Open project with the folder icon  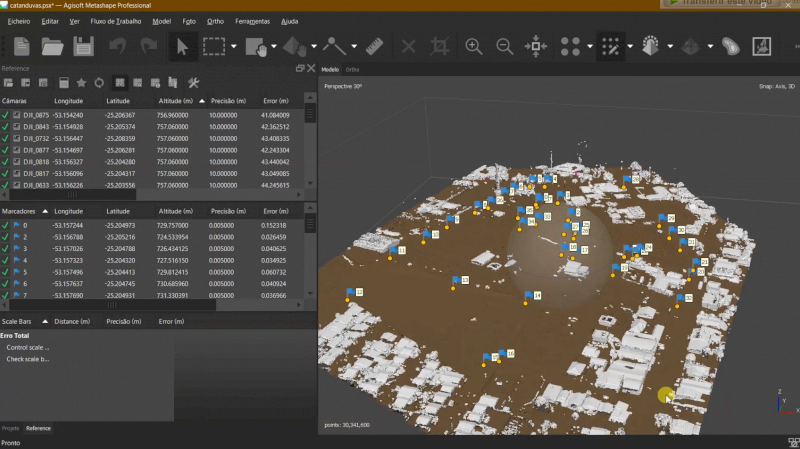[x=52, y=46]
